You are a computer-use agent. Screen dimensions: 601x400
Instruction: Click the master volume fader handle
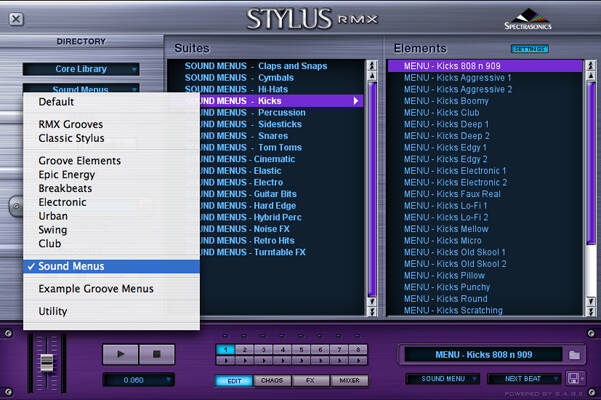(47, 363)
